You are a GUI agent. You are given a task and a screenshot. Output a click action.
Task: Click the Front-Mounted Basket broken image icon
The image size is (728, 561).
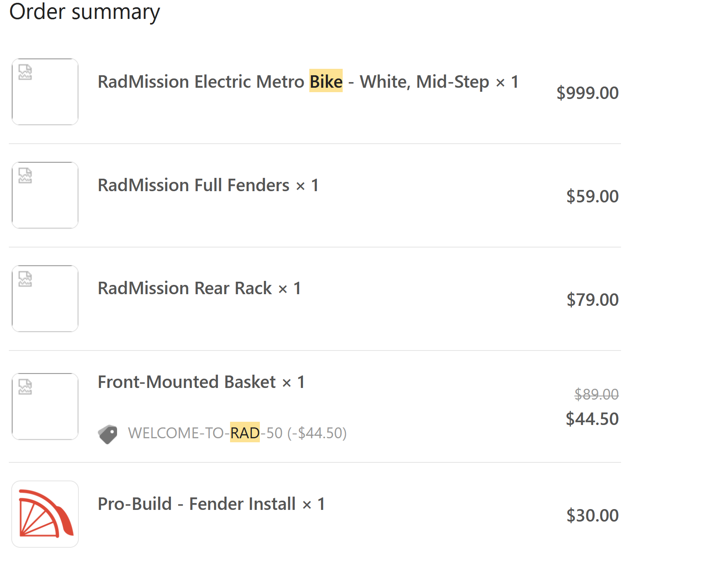(25, 387)
